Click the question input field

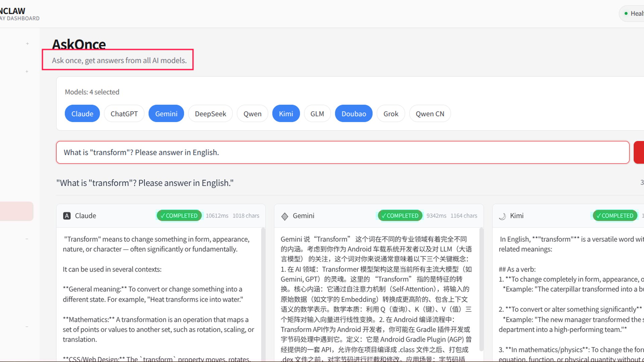pyautogui.click(x=342, y=152)
